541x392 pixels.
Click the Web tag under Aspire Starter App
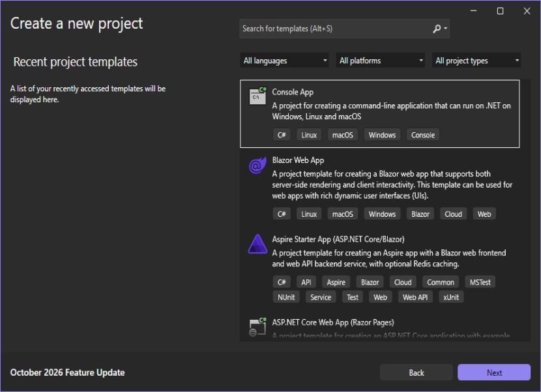380,298
